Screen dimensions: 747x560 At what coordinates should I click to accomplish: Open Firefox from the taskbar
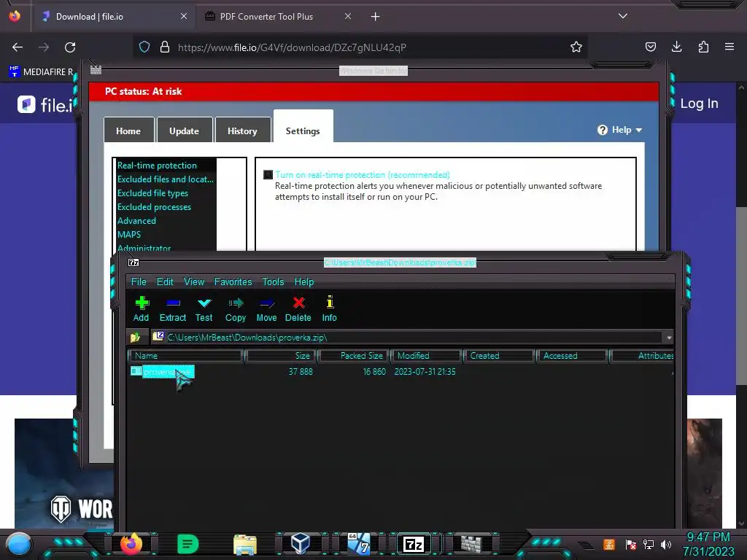click(131, 544)
